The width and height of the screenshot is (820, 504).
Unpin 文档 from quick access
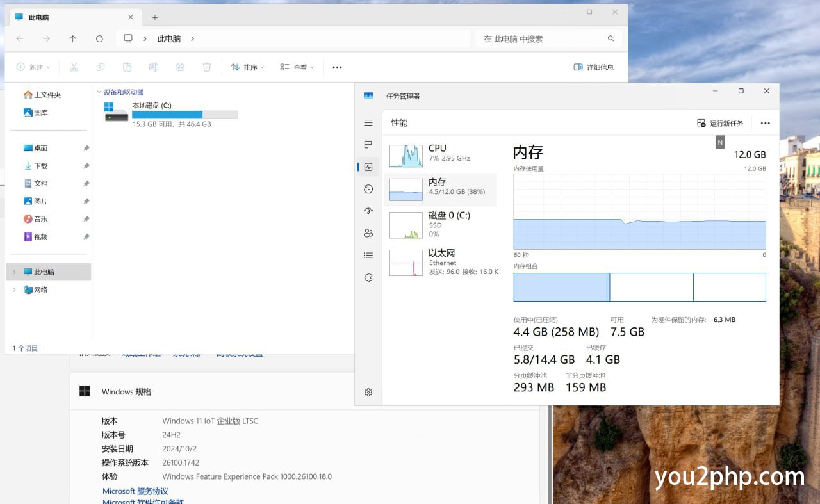[86, 183]
